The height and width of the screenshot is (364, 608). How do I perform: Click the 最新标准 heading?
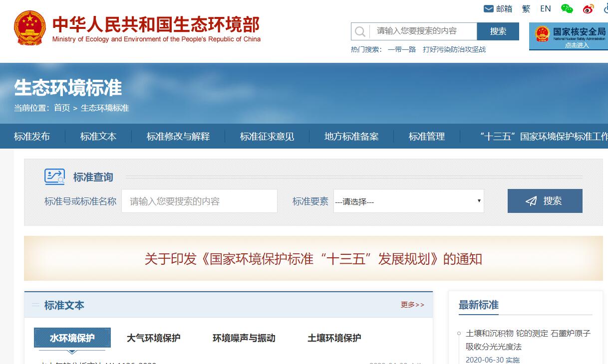coord(479,305)
